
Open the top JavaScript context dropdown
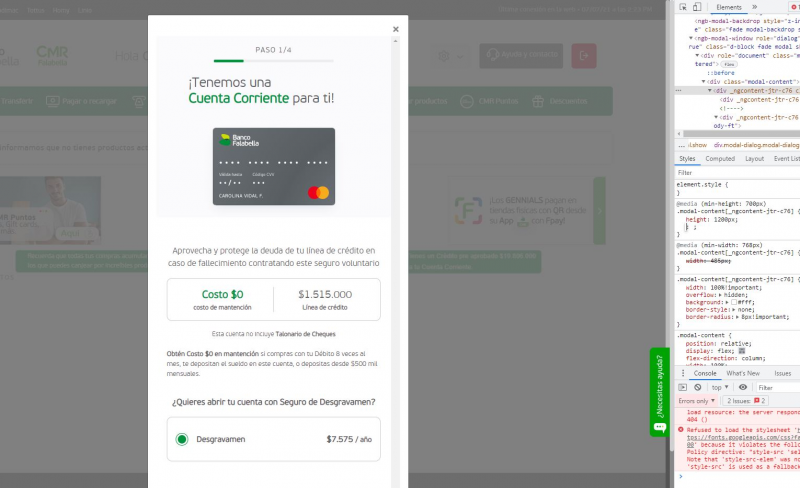tap(721, 387)
